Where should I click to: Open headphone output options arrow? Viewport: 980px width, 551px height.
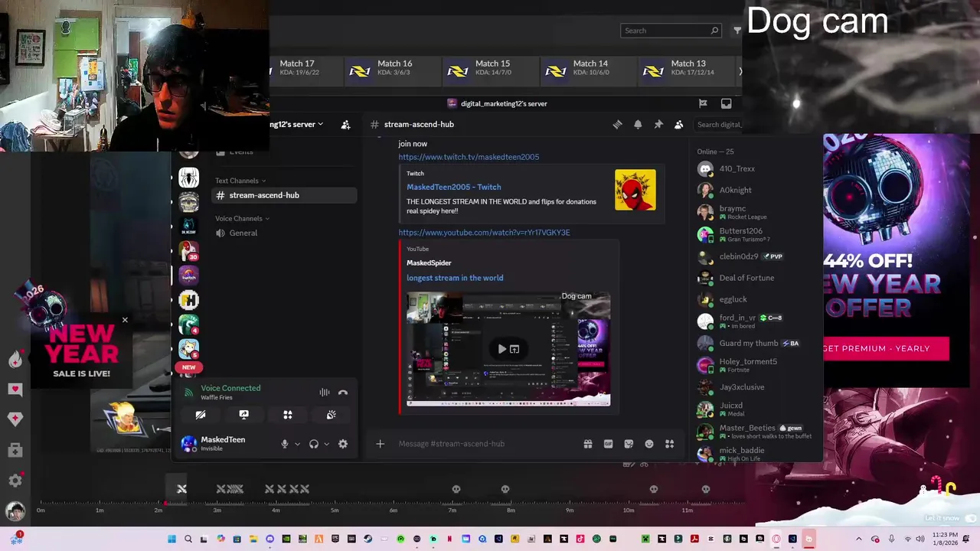pyautogui.click(x=326, y=444)
